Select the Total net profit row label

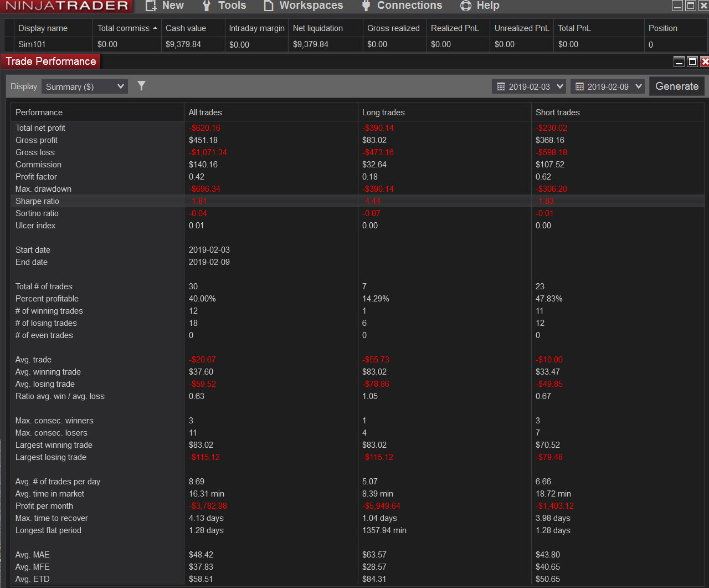click(x=40, y=128)
